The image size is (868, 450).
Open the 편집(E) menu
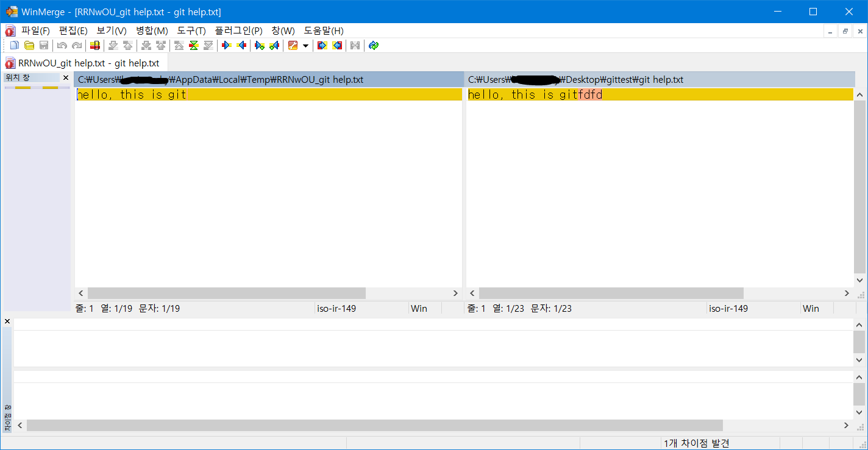(73, 30)
